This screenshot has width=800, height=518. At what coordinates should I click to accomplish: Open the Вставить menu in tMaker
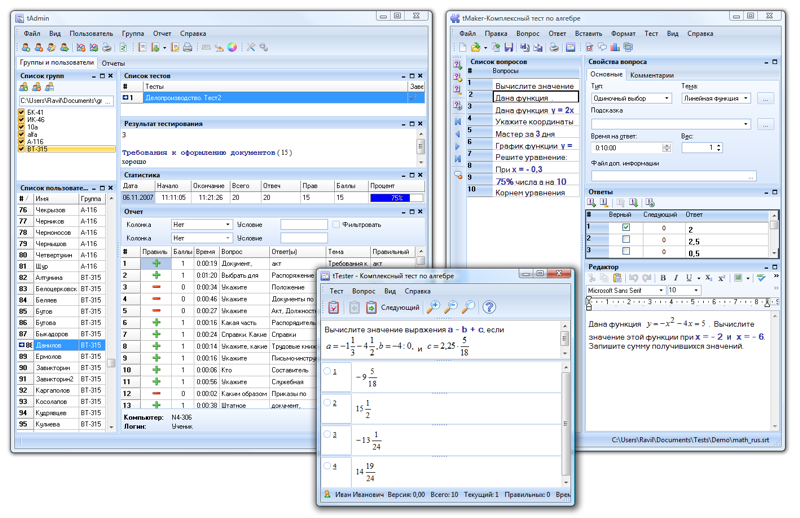point(588,33)
